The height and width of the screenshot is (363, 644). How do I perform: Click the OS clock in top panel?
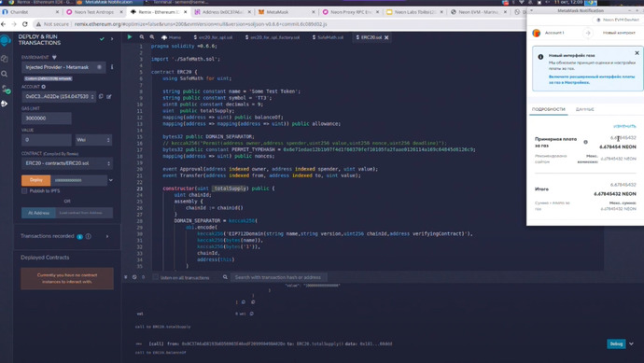click(568, 2)
